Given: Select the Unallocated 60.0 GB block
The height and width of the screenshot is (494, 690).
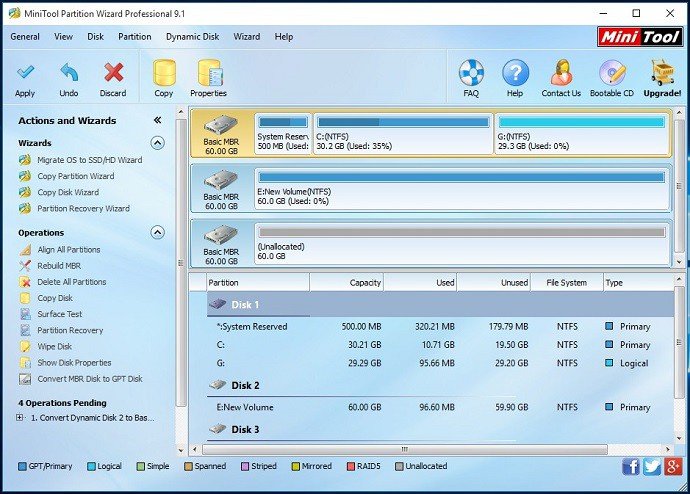Looking at the screenshot, I should (x=462, y=244).
